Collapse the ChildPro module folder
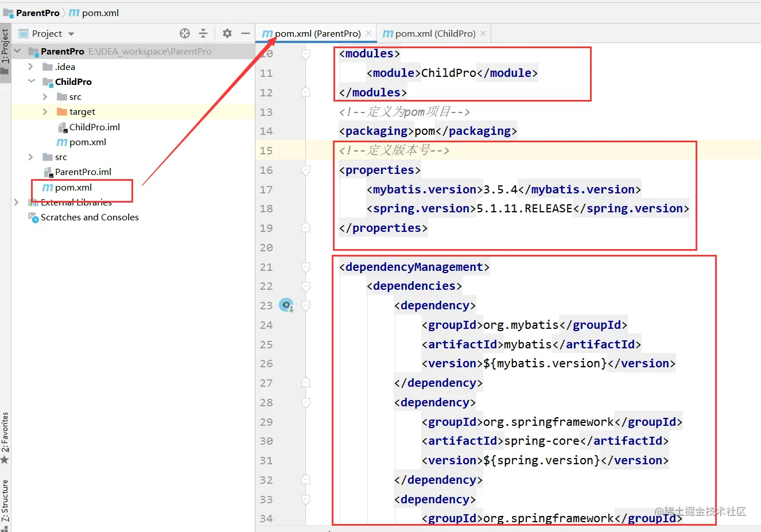This screenshot has height=532, width=761. click(32, 81)
